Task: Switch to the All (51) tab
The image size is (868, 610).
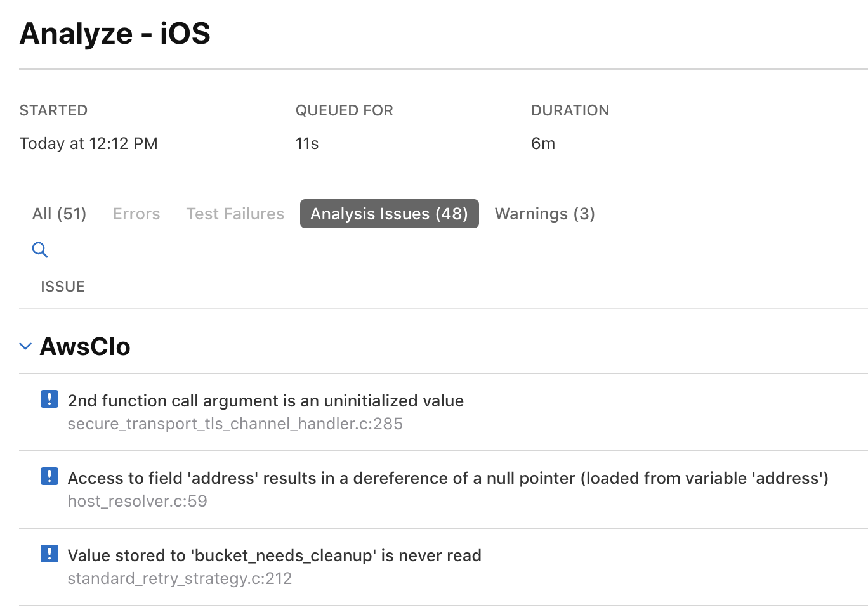Action: [59, 214]
